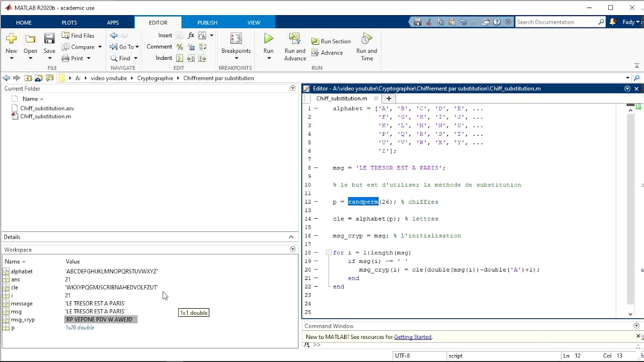
Task: Click the Run and Time icon
Action: [x=367, y=39]
